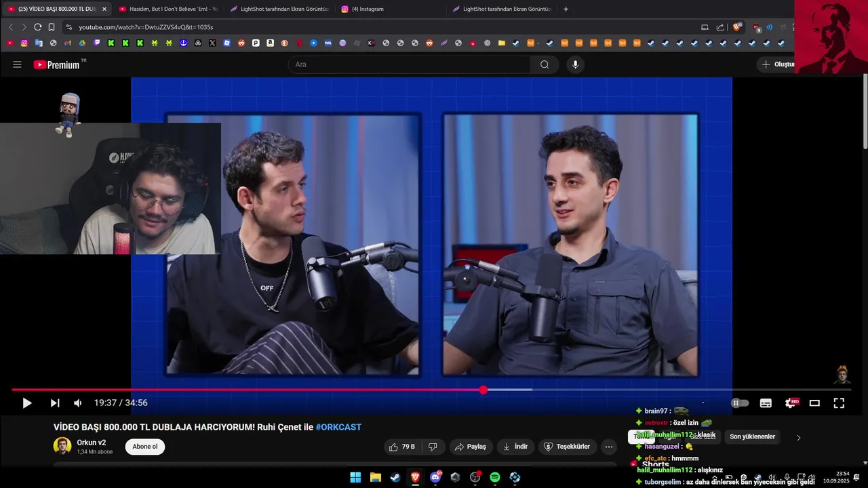The height and width of the screenshot is (488, 868).
Task: Switch to first LightShot browser tab
Action: pyautogui.click(x=278, y=9)
